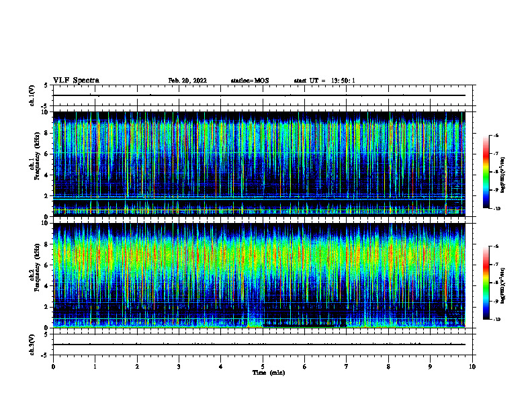The height and width of the screenshot is (411, 532).
Task: Click time axis tick label "6"
Action: (305, 367)
